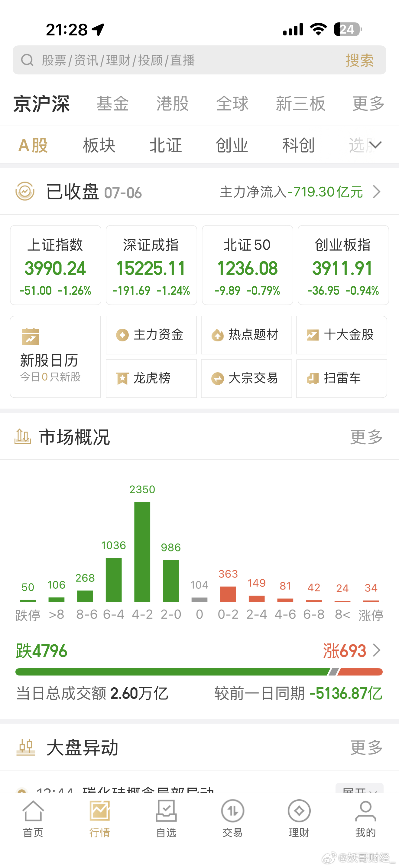399x868 pixels.
Task: Switch to the 港股 tab
Action: [x=173, y=104]
